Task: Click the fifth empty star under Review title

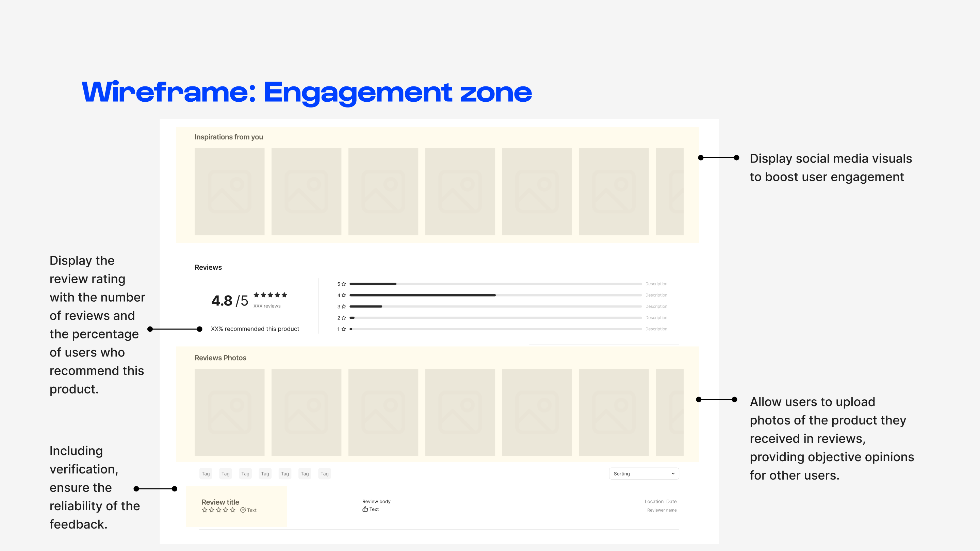Action: pyautogui.click(x=232, y=510)
